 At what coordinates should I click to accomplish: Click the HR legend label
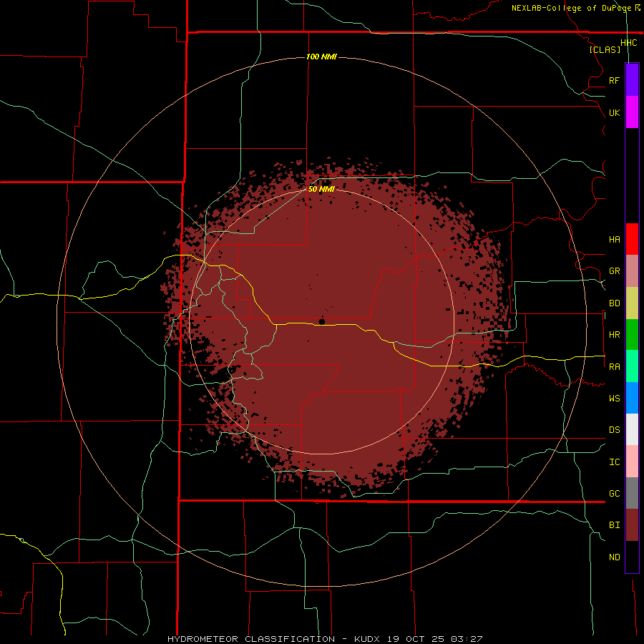(x=615, y=335)
